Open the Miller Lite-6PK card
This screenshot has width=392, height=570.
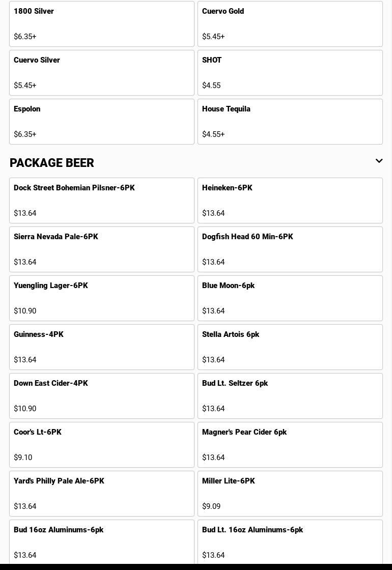pyautogui.click(x=290, y=494)
